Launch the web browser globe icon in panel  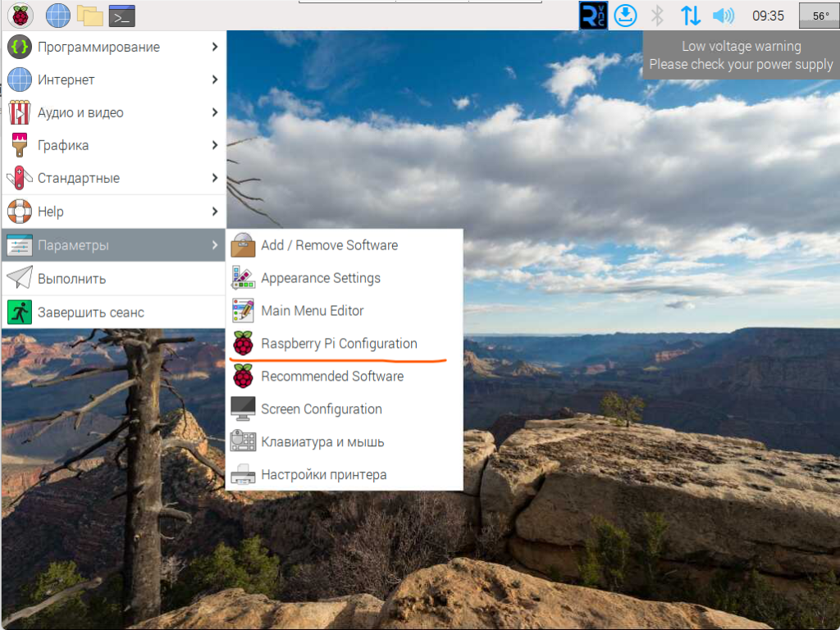click(x=58, y=16)
